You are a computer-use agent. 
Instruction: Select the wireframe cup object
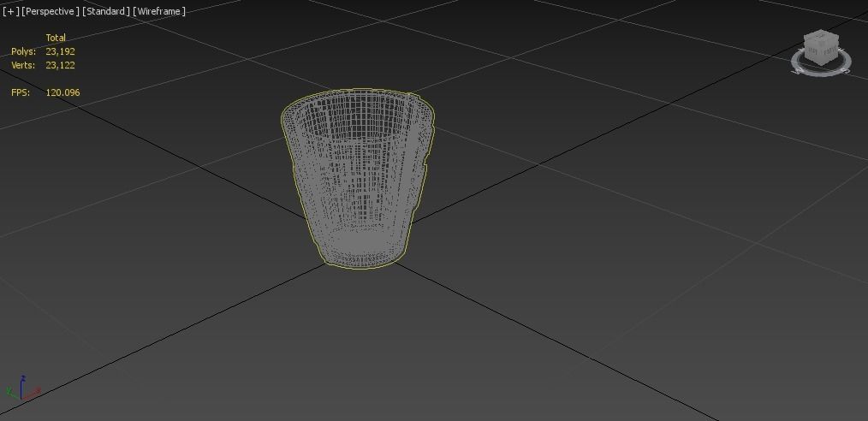coord(358,178)
